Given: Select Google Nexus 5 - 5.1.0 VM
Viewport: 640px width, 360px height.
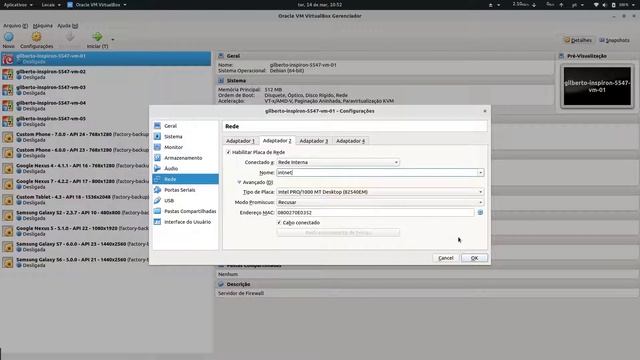Looking at the screenshot, I should point(75,231).
